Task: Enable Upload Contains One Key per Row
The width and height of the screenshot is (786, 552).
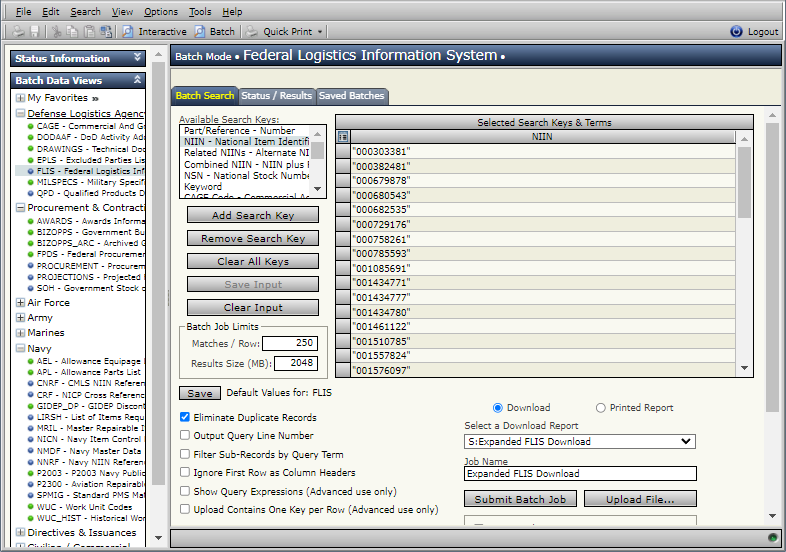Action: (185, 509)
